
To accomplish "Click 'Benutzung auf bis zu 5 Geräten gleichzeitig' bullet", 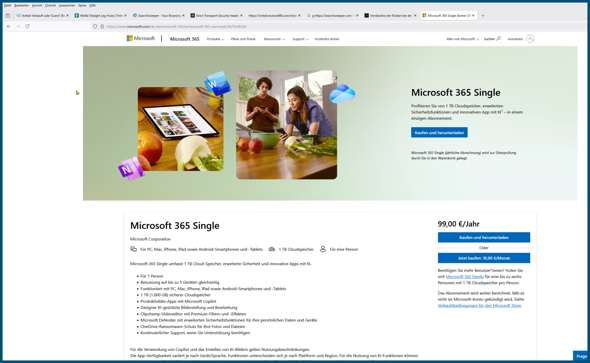I will click(x=179, y=282).
